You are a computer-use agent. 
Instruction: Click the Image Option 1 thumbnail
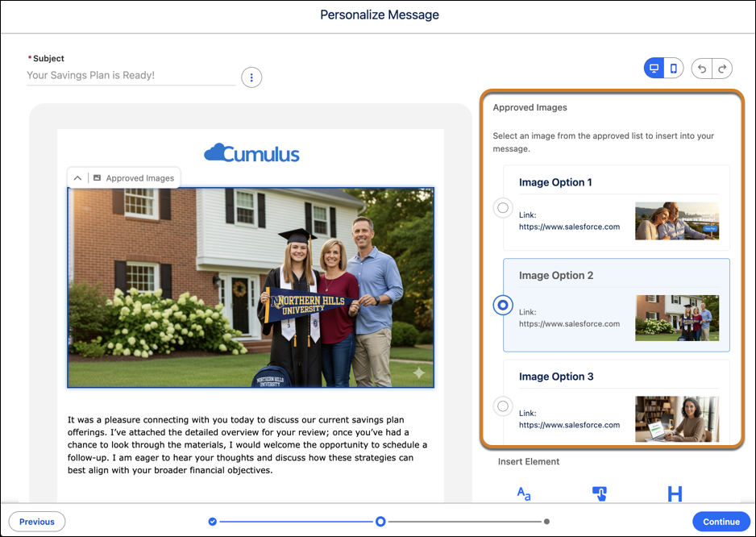[x=676, y=221]
